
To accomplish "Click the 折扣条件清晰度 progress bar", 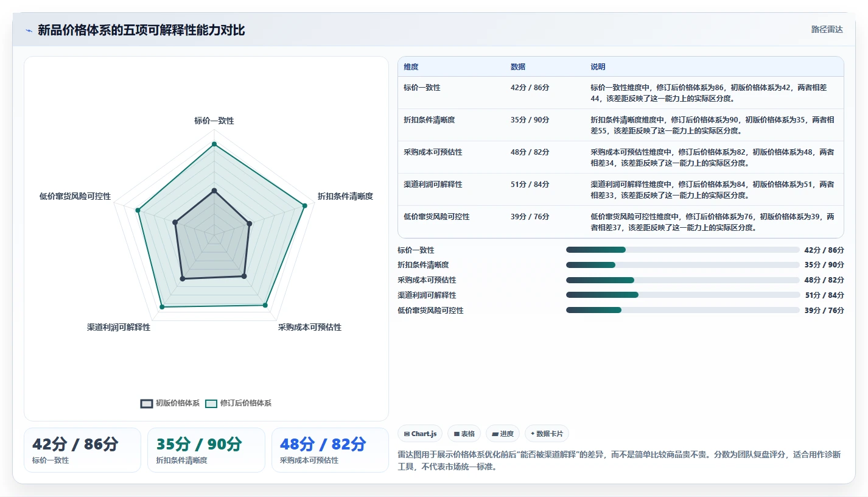I will tap(682, 265).
